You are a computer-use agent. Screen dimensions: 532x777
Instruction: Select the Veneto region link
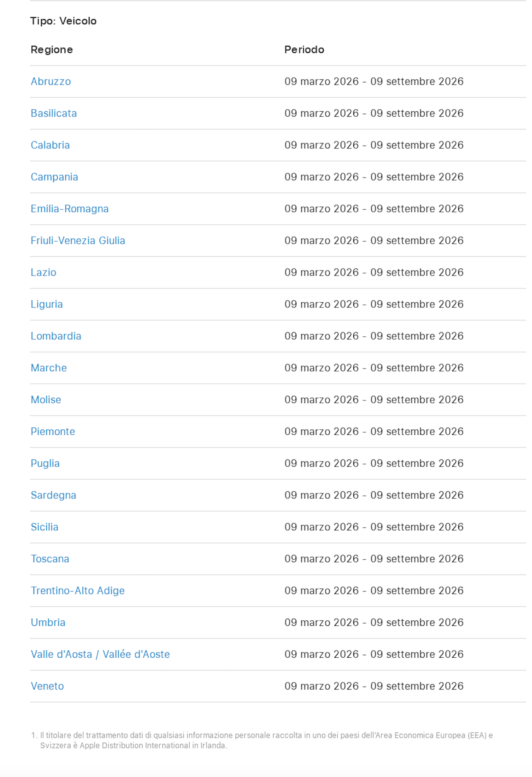point(47,687)
